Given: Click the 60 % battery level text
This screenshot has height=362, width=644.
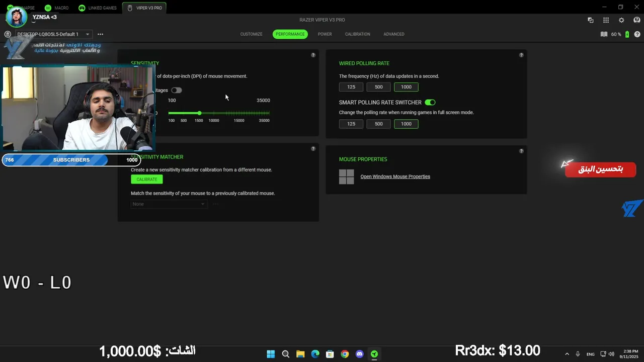Looking at the screenshot, I should pyautogui.click(x=616, y=34).
